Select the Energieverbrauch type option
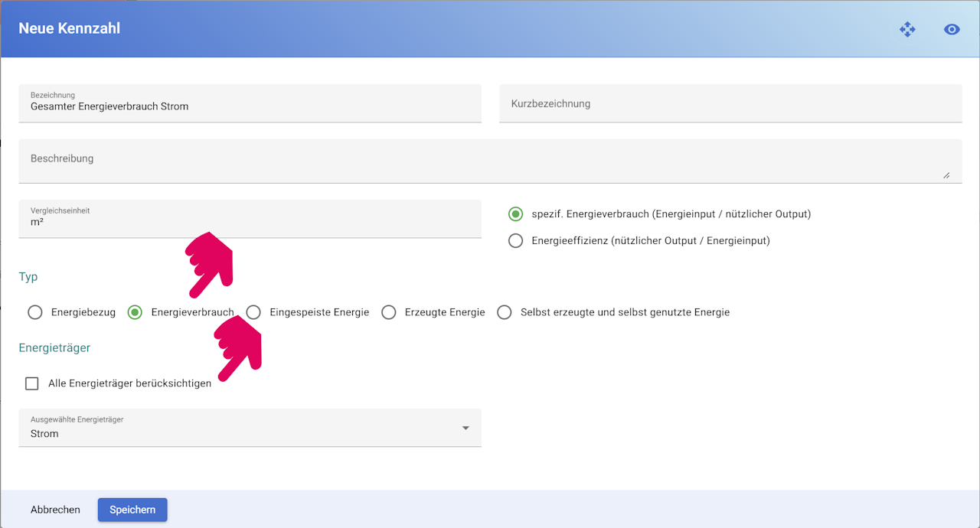Viewport: 980px width, 528px height. point(136,312)
